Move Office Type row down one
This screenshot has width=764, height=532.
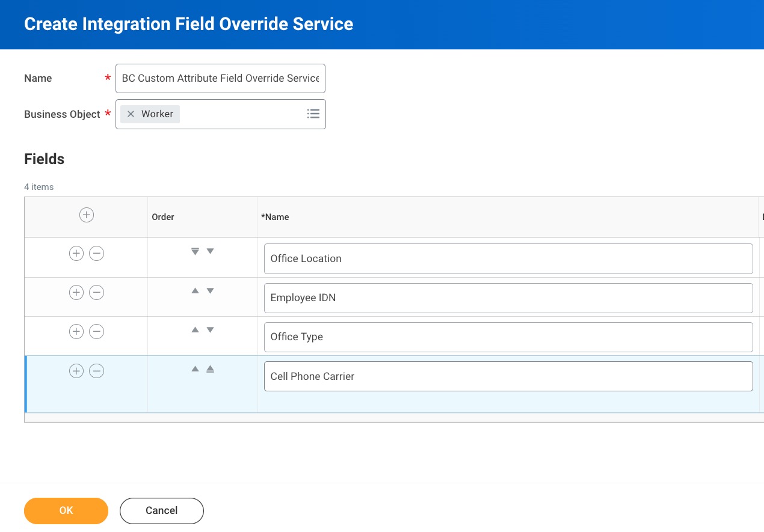(210, 330)
